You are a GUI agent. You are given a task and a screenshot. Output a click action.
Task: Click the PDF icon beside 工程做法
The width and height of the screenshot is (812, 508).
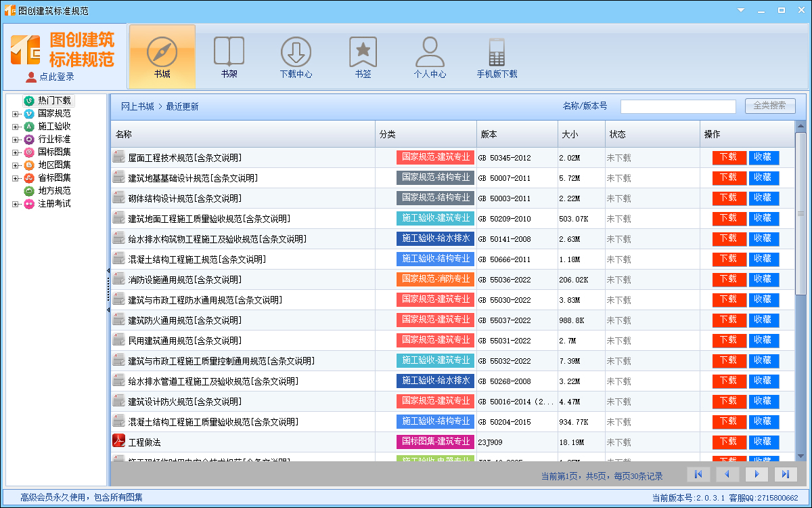click(119, 441)
